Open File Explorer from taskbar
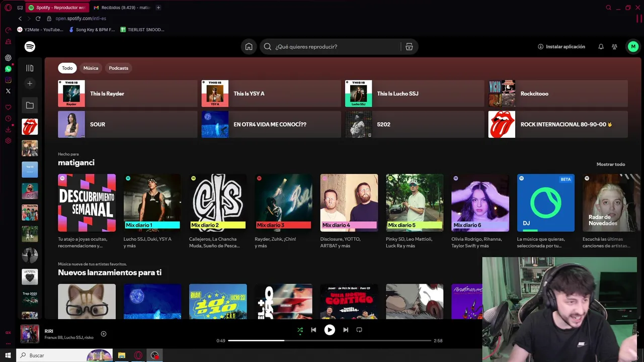Viewport: 644px width, 362px height. (122, 355)
